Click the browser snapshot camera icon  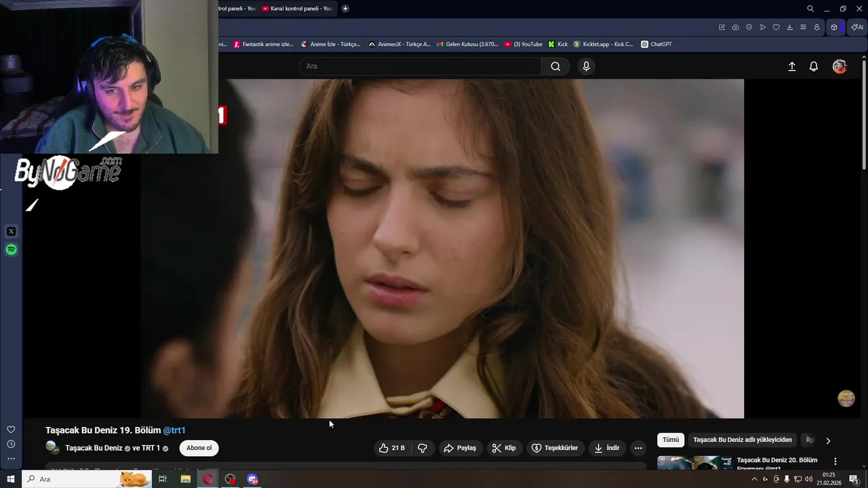coord(735,27)
